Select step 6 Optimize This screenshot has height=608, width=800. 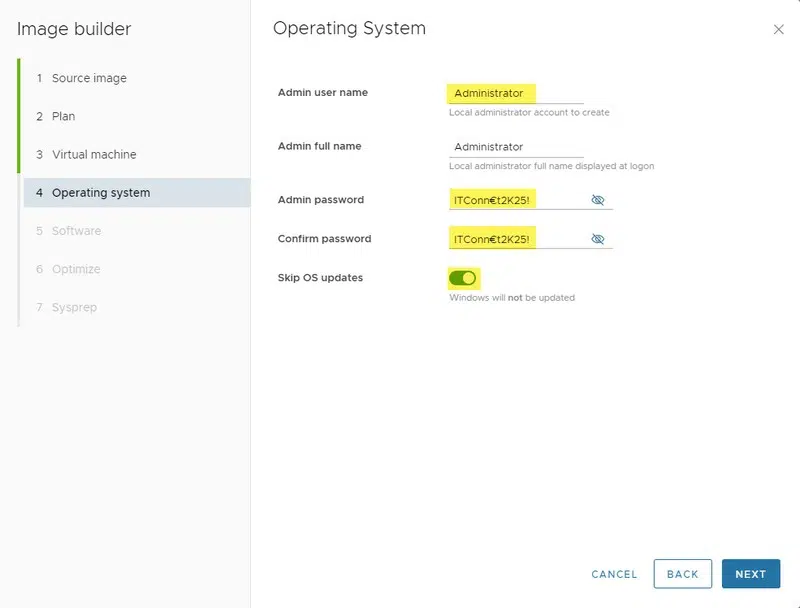point(76,269)
